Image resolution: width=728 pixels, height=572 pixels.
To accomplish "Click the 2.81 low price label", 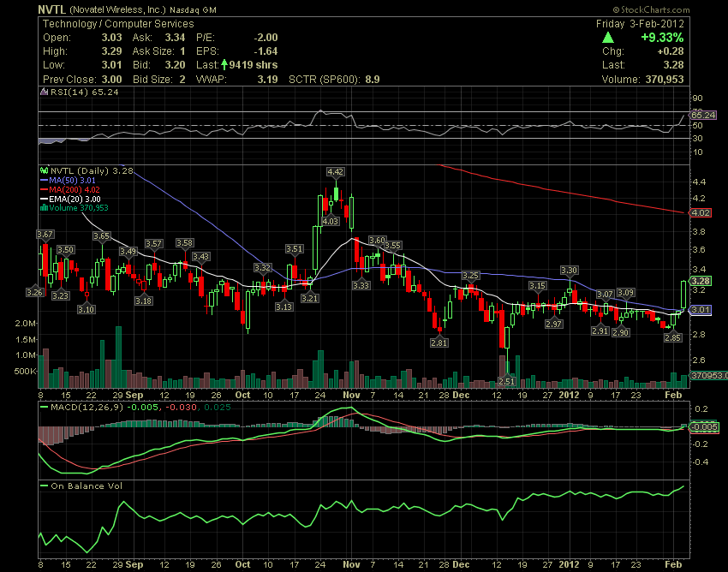I will point(439,343).
